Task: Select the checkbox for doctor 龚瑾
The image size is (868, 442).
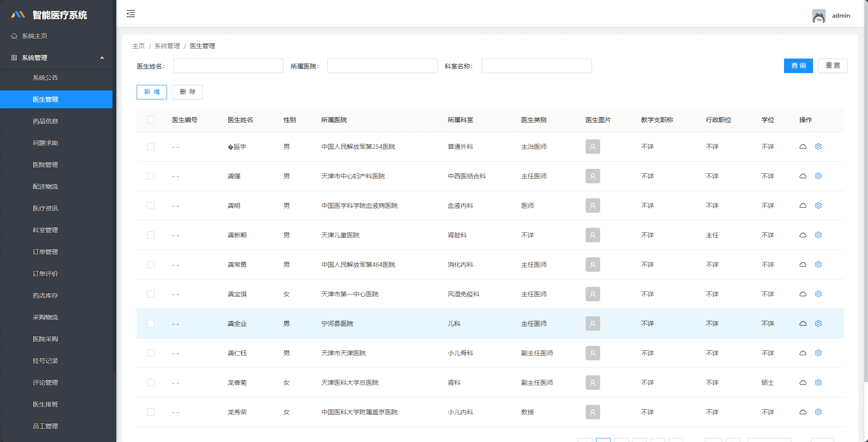Action: click(151, 176)
